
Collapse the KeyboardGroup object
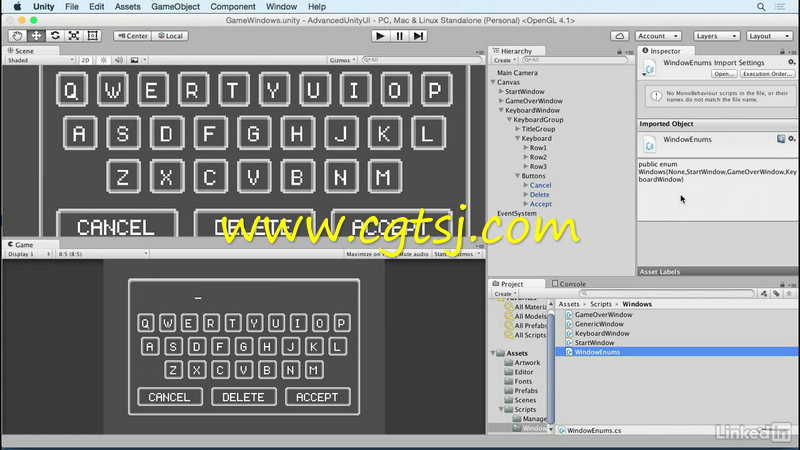pyautogui.click(x=509, y=119)
